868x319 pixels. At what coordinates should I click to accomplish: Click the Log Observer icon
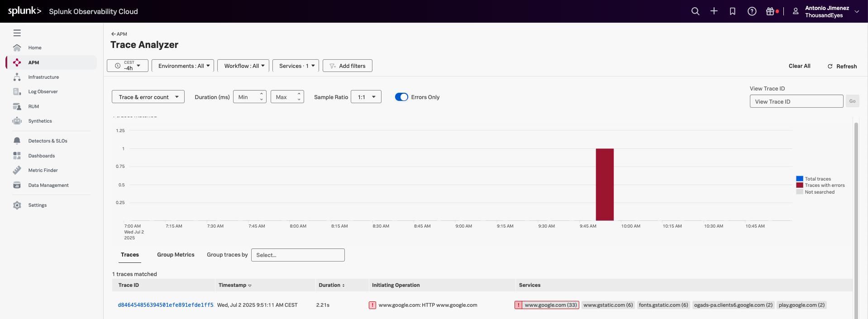[x=17, y=91]
